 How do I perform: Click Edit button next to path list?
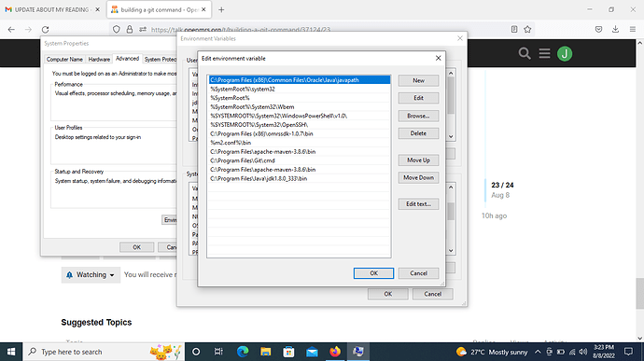418,98
